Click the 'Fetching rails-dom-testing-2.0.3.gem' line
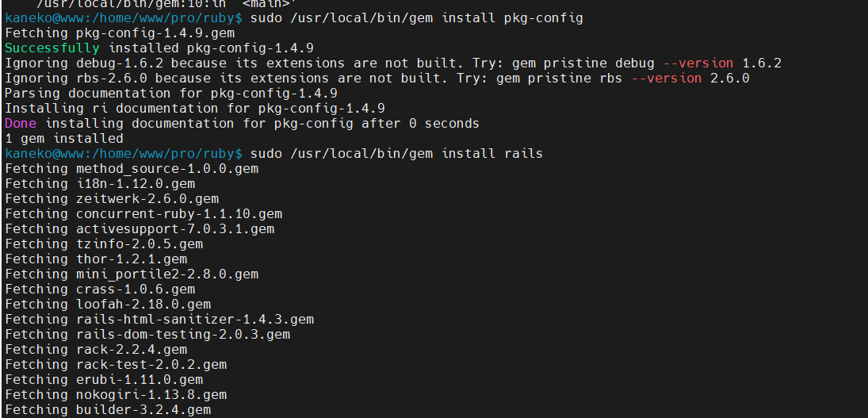The width and height of the screenshot is (868, 418). click(147, 335)
